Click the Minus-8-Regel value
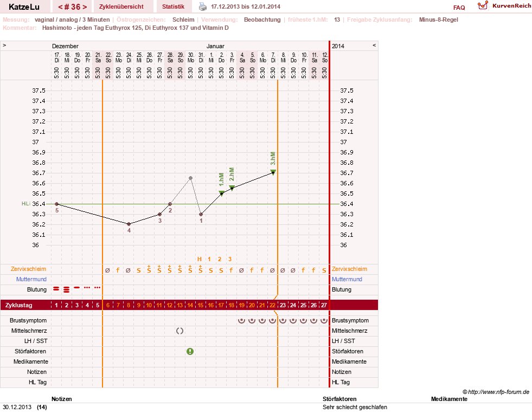Image resolution: width=532 pixels, height=420 pixels. (x=438, y=20)
